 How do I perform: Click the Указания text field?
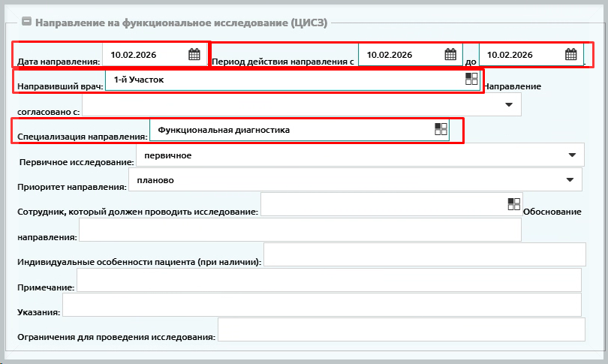click(322, 305)
